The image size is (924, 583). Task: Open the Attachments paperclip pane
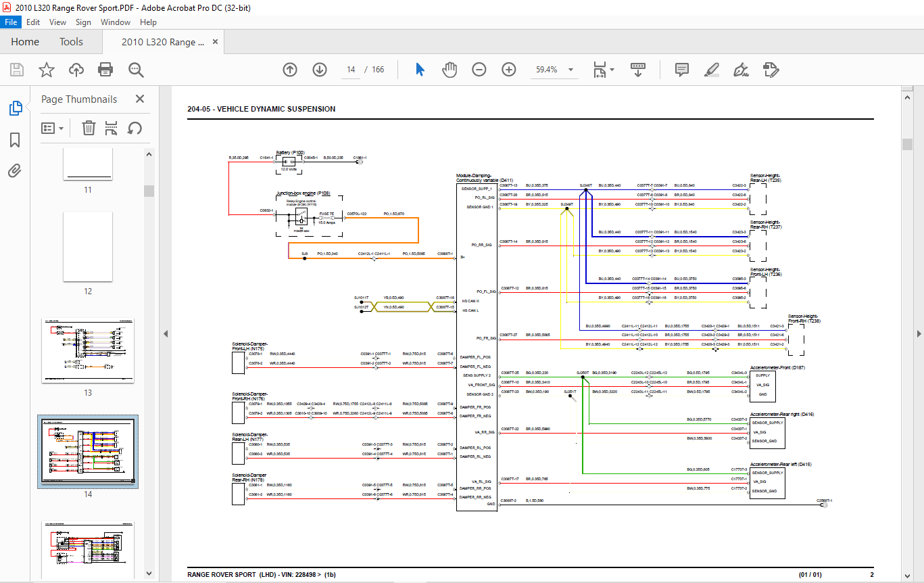(x=15, y=170)
